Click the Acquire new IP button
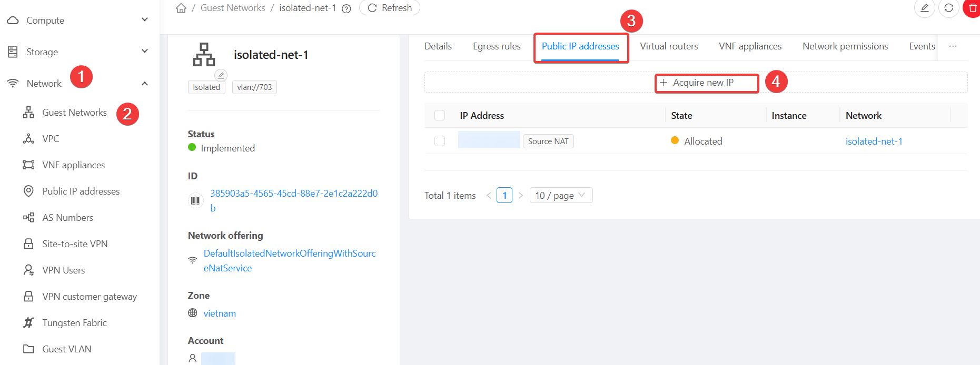The width and height of the screenshot is (980, 365). (696, 83)
